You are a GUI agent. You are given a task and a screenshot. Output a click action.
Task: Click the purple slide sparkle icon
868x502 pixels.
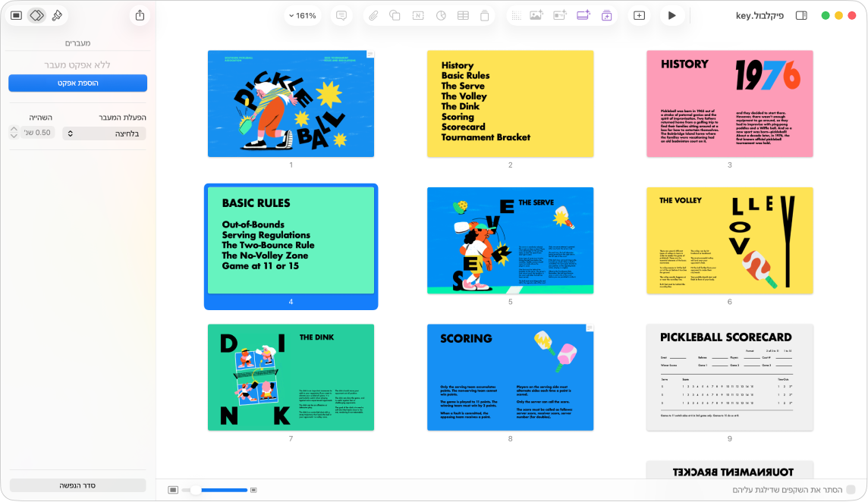(583, 15)
